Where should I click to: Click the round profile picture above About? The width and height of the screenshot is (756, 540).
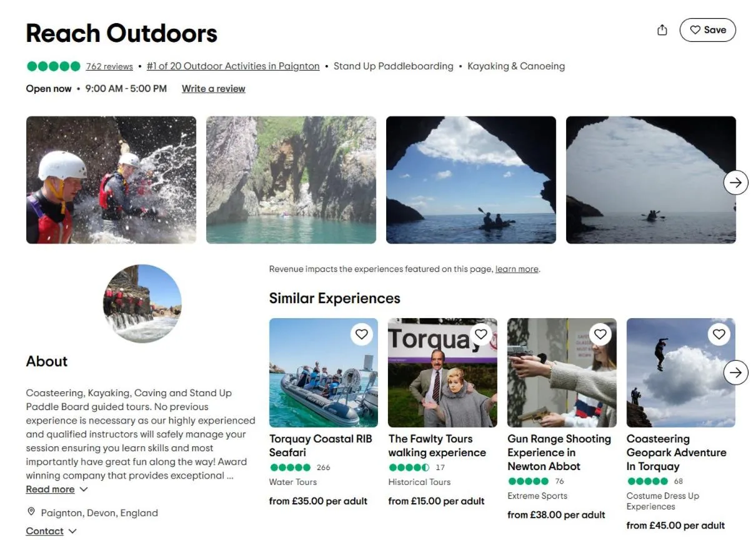142,304
